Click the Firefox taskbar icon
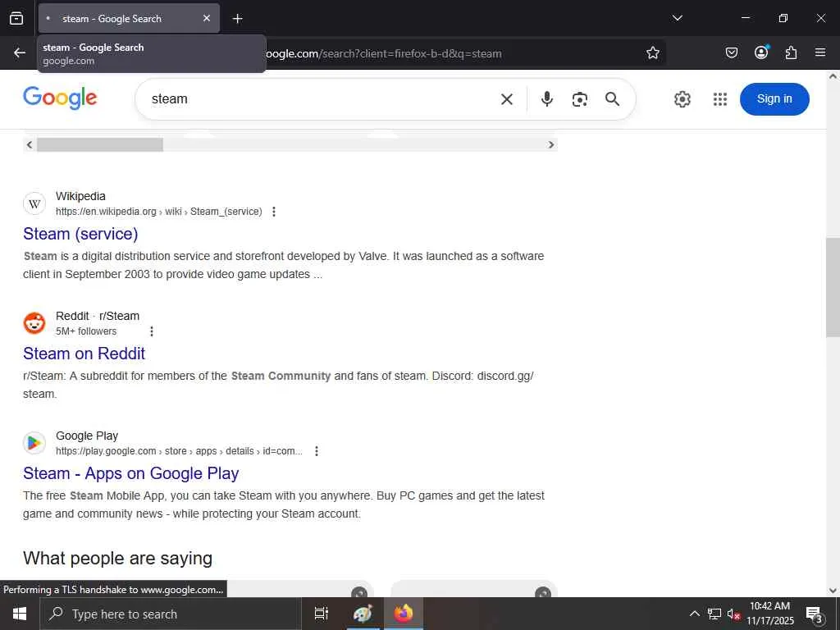 click(404, 614)
